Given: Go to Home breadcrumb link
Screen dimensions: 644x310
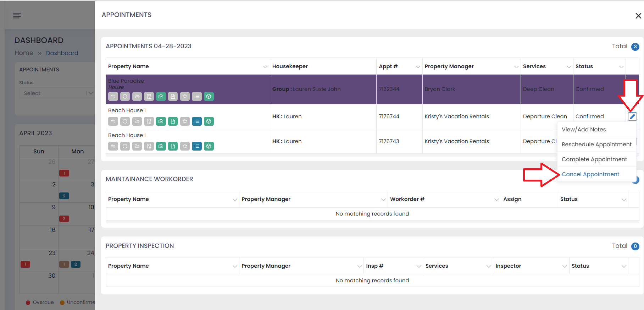Looking at the screenshot, I should tap(24, 53).
